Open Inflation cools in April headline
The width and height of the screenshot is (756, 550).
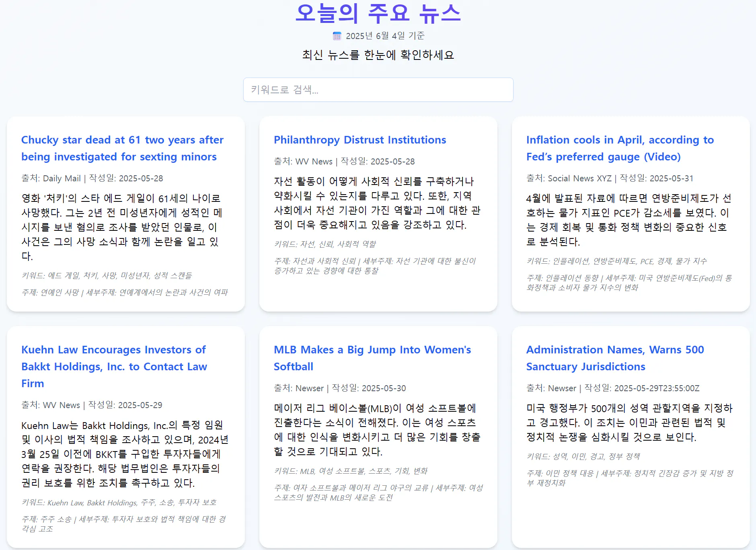[x=620, y=148]
